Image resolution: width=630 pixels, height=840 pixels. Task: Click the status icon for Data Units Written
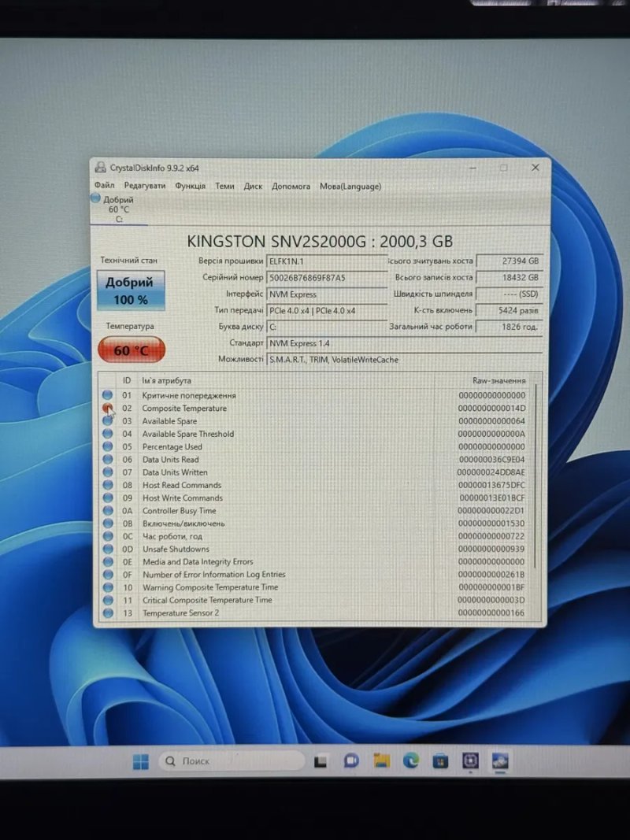(108, 472)
